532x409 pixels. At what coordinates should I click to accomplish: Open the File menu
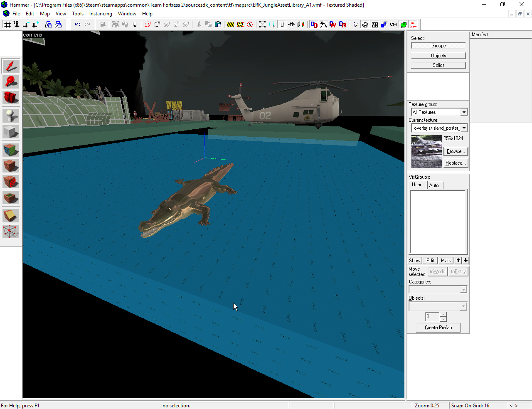coord(16,14)
